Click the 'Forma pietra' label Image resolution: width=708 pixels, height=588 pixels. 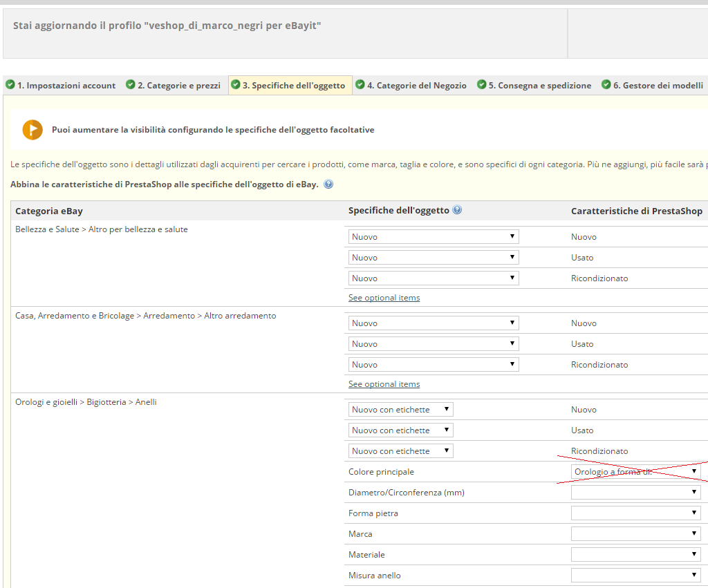[x=373, y=513]
